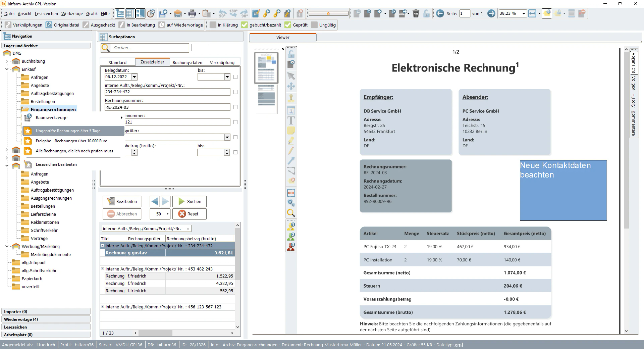The height and width of the screenshot is (349, 644).
Task: Click the OCR tool in viewer toolbar
Action: pos(291,193)
